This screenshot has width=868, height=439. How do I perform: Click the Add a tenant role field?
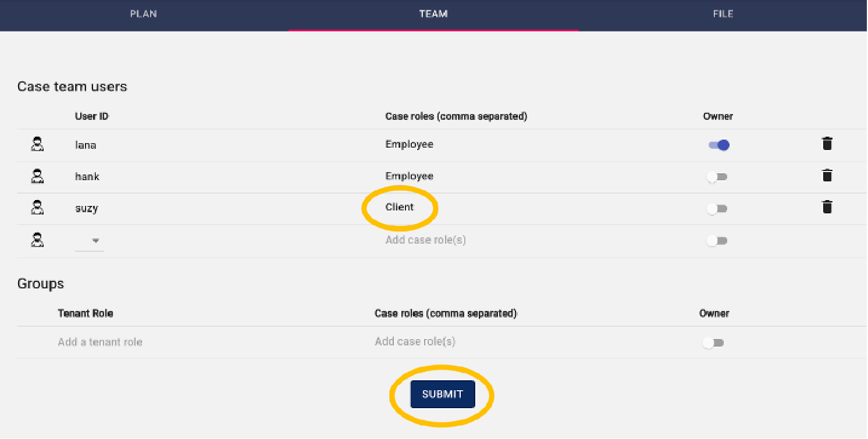(99, 342)
